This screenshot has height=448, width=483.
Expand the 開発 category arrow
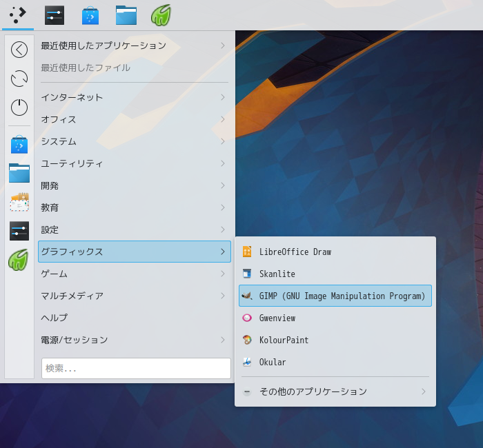[x=223, y=185]
